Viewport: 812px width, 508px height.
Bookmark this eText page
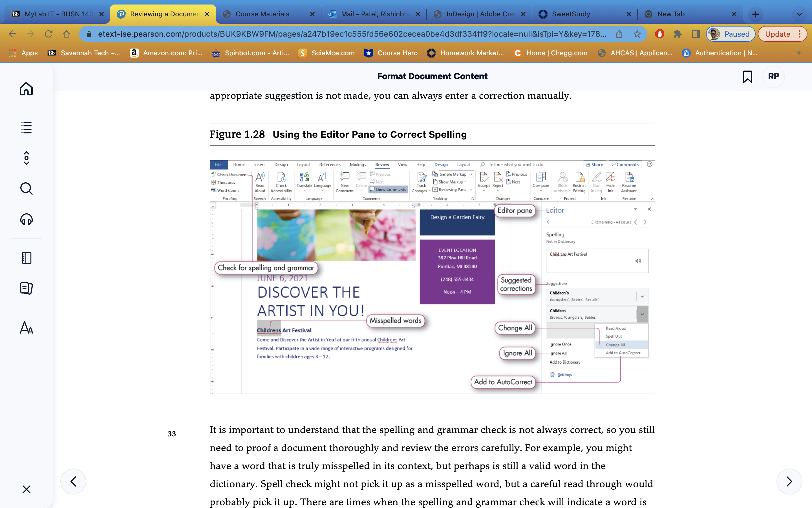(748, 76)
